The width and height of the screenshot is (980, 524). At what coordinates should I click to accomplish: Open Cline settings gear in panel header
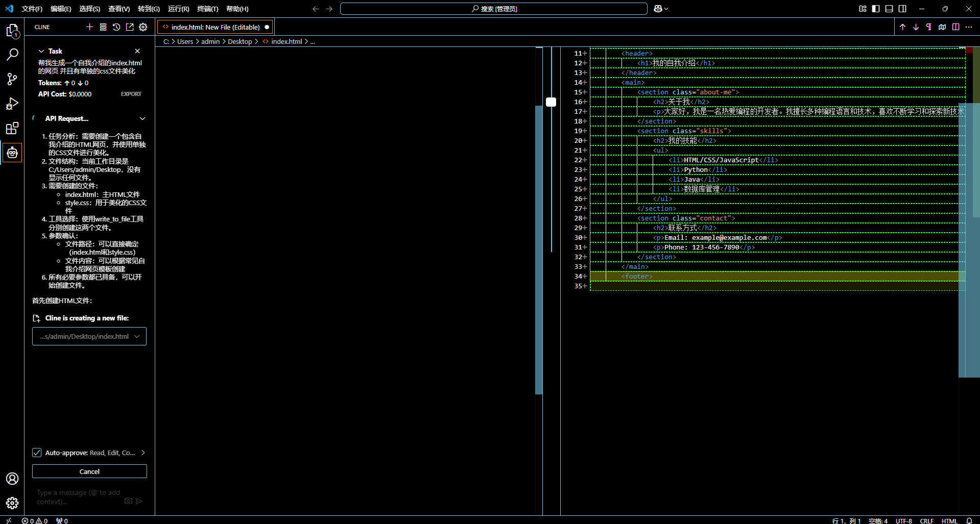(x=143, y=27)
